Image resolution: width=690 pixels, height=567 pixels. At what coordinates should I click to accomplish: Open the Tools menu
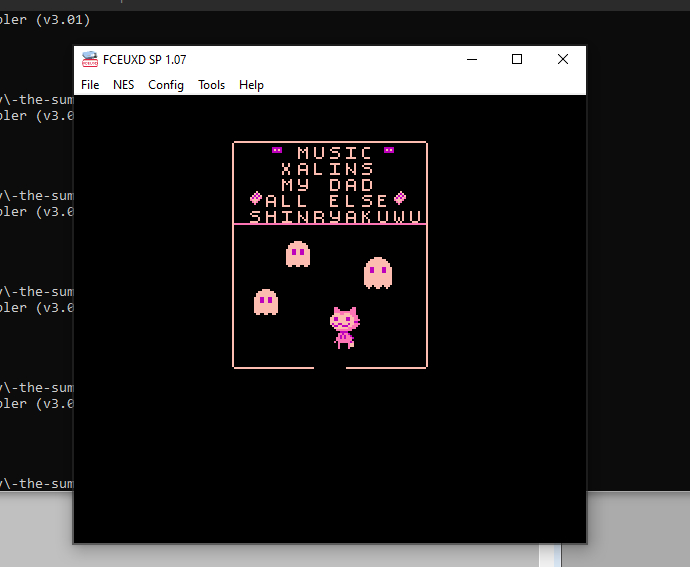pos(211,85)
